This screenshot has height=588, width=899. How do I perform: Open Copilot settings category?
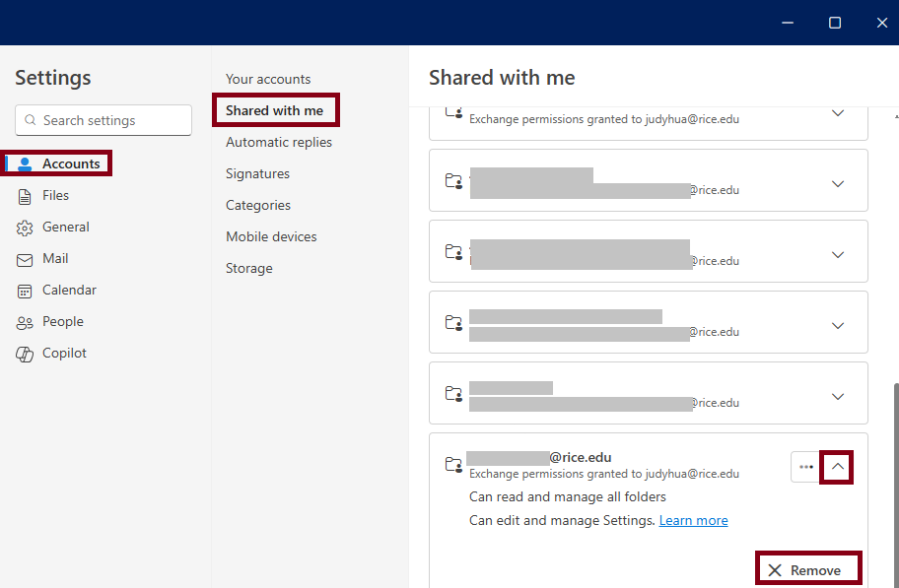pos(64,353)
